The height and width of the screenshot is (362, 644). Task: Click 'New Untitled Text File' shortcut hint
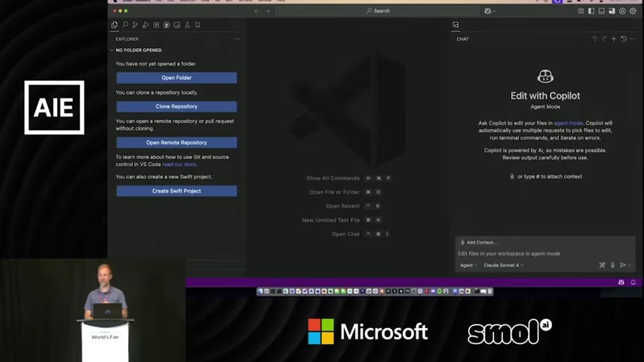[331, 221]
